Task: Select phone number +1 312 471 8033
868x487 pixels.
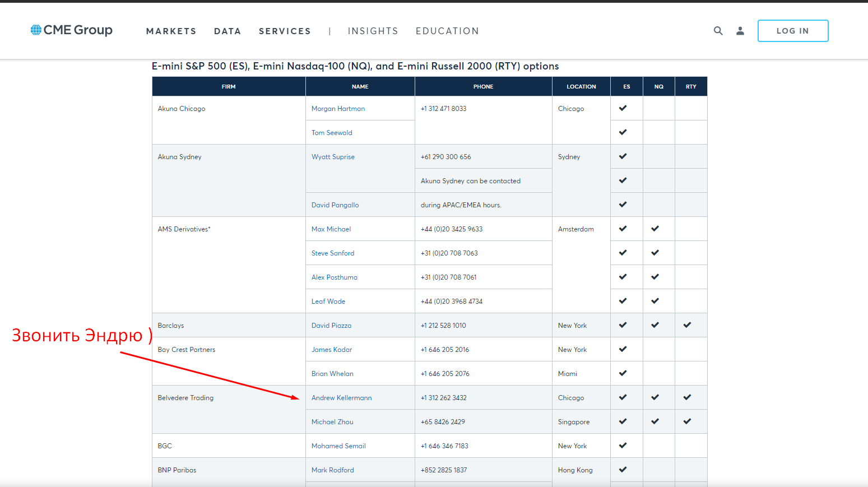Action: point(443,109)
